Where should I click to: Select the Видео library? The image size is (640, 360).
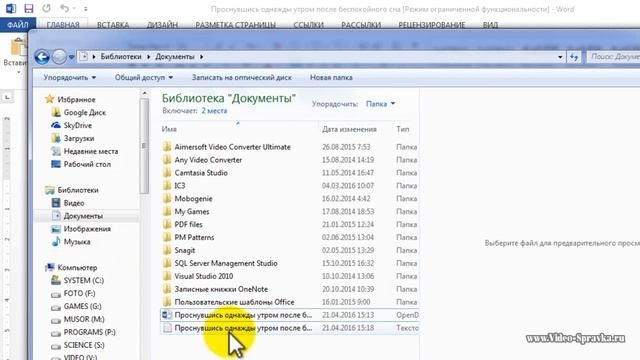point(74,203)
